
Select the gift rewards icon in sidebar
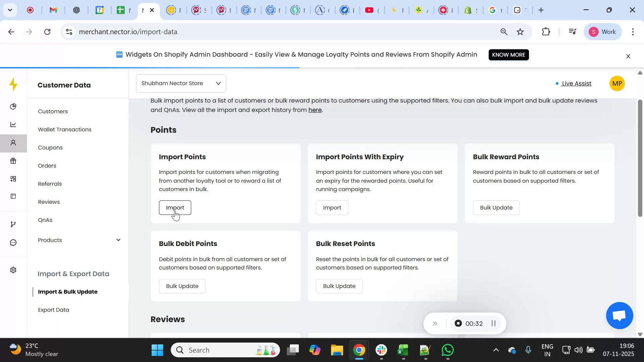(13, 161)
